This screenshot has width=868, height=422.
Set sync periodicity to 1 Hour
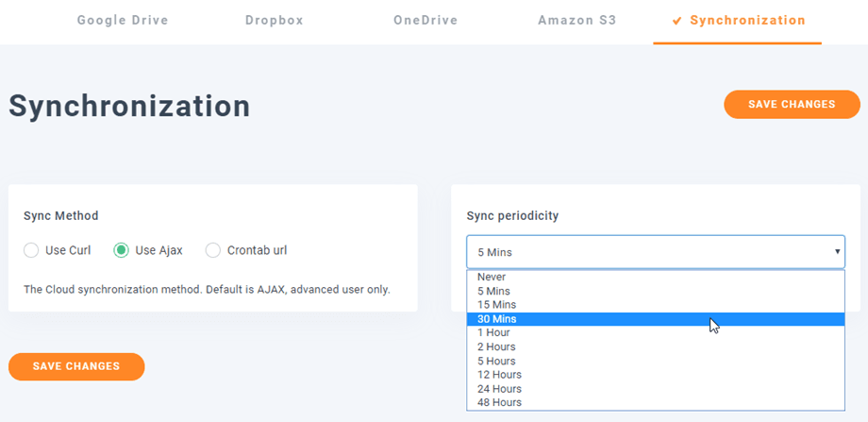[493, 332]
